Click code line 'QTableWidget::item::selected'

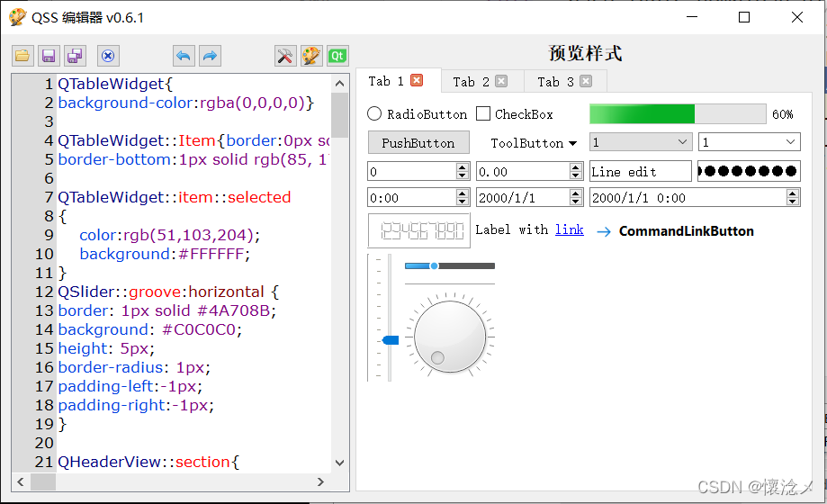[174, 197]
